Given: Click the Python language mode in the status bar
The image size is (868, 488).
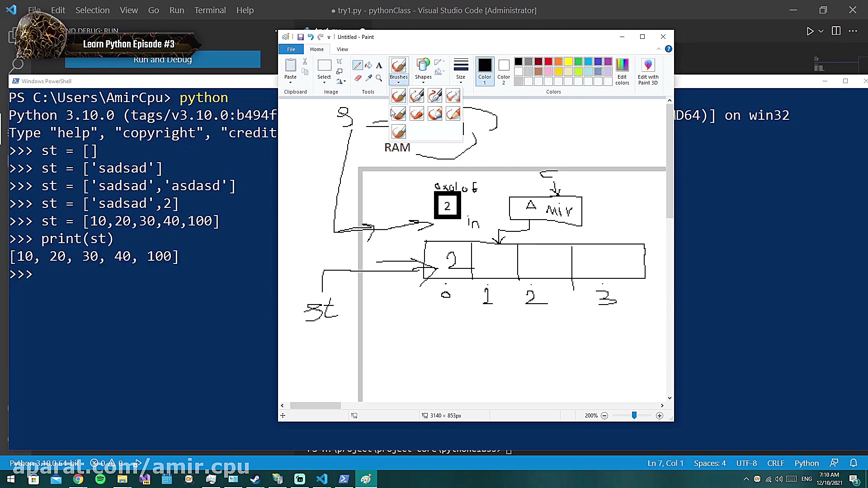Looking at the screenshot, I should coord(807,463).
